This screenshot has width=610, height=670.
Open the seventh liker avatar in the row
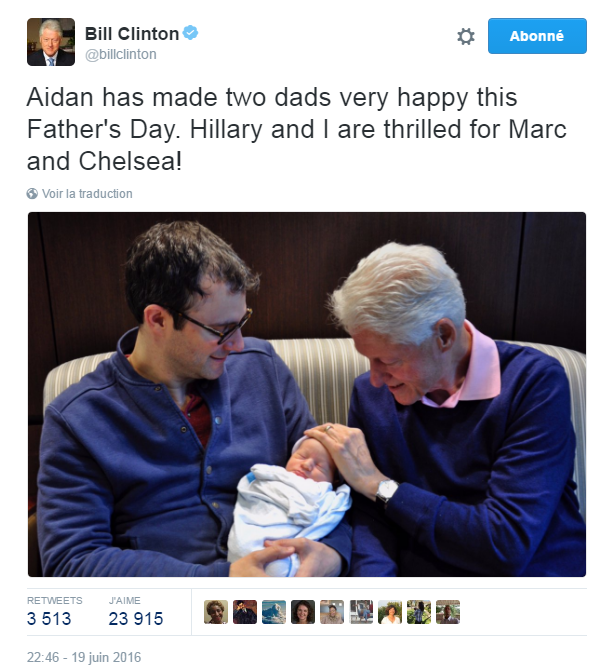(x=390, y=612)
